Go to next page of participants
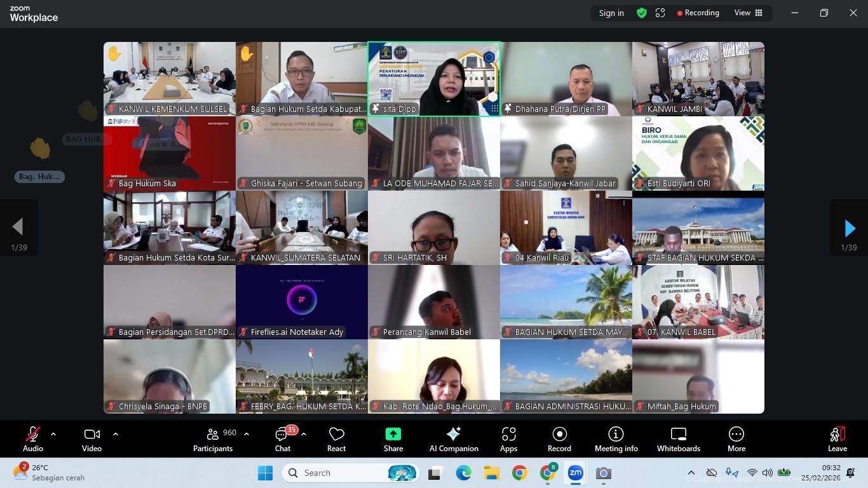The height and width of the screenshot is (488, 868). (849, 228)
